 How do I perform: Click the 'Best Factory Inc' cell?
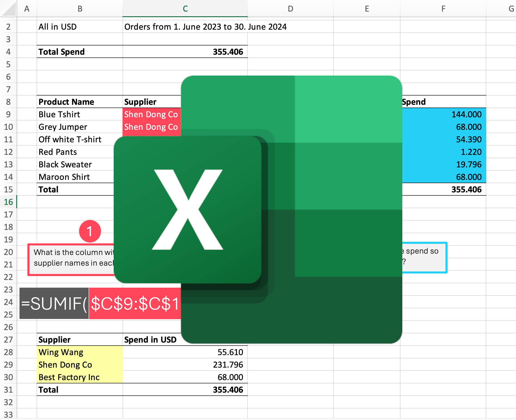80,377
